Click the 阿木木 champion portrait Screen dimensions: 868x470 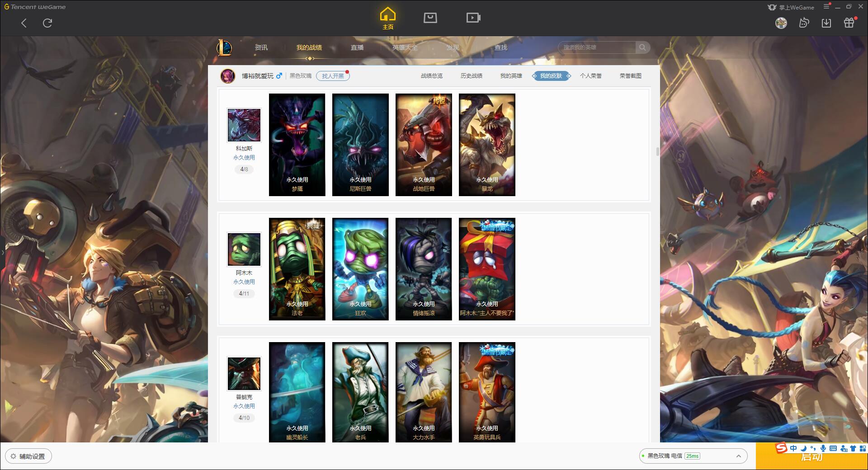pyautogui.click(x=244, y=249)
